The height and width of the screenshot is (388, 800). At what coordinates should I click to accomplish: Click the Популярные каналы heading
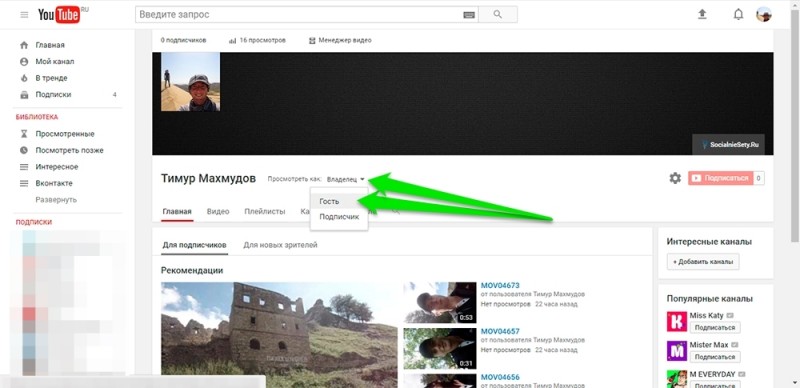(x=710, y=299)
